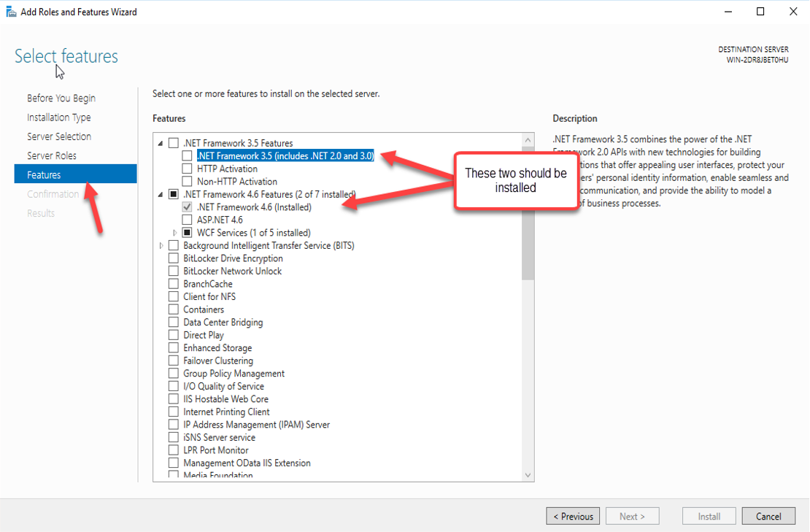Tick the .NET Framework 3.5 Features checkbox
Screen dimensions: 810x532
[x=174, y=143]
